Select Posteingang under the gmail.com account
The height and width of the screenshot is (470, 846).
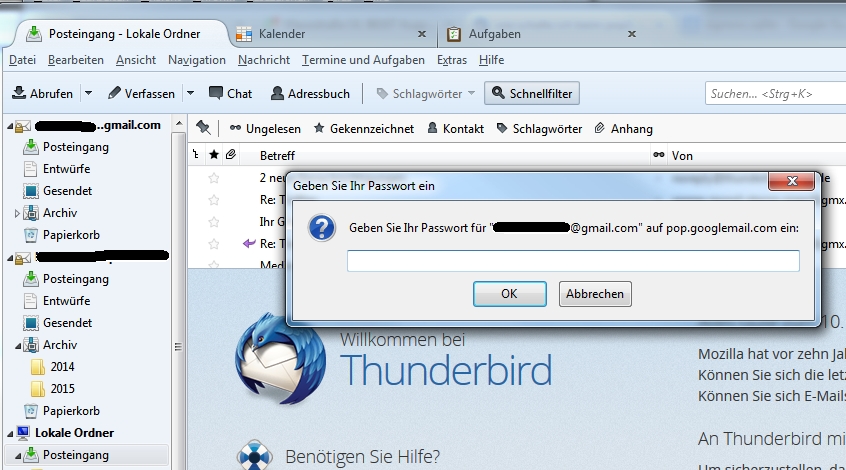click(x=76, y=147)
